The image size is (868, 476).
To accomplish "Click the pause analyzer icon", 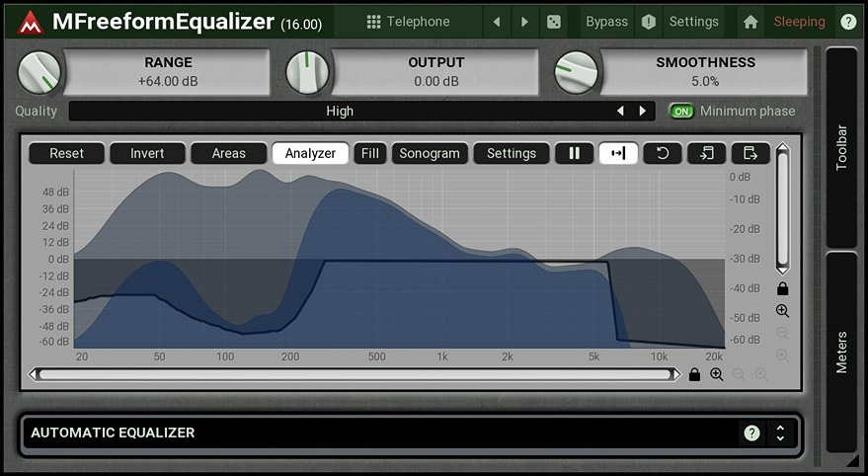I will point(574,153).
